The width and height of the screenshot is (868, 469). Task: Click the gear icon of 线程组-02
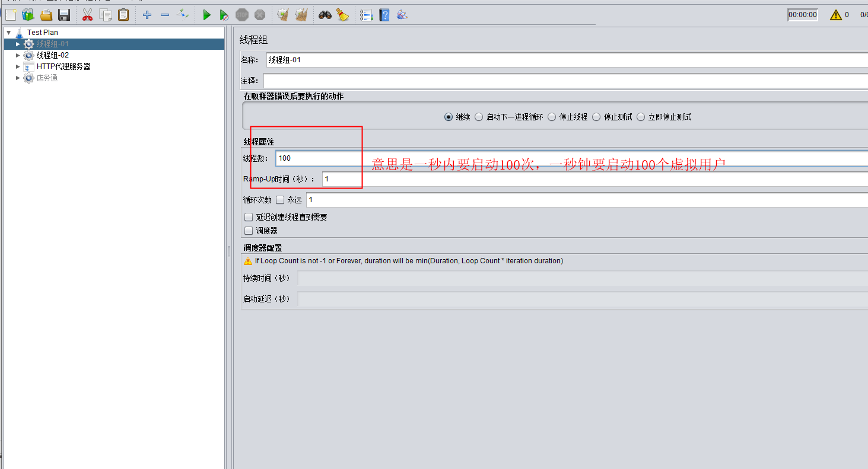pyautogui.click(x=28, y=55)
